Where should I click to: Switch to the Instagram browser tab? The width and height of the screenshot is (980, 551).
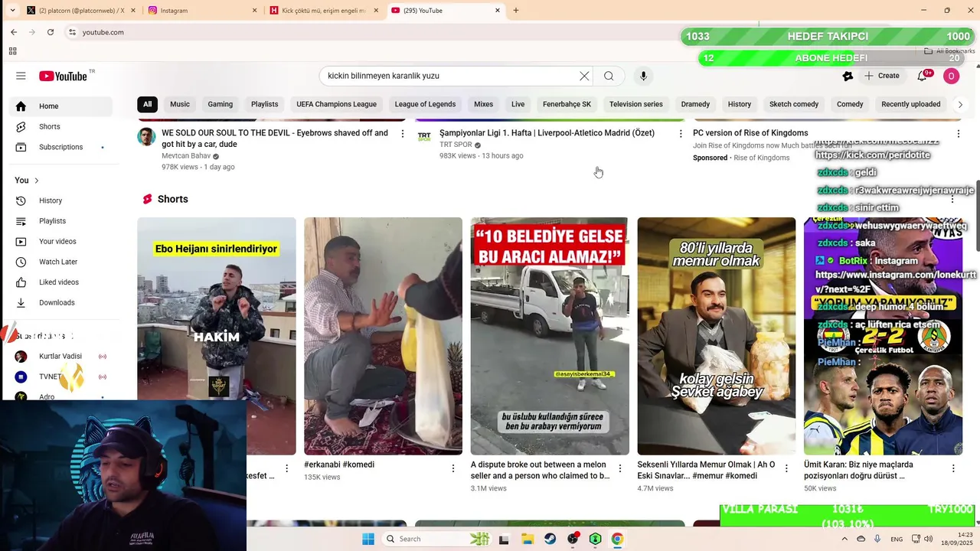202,11
